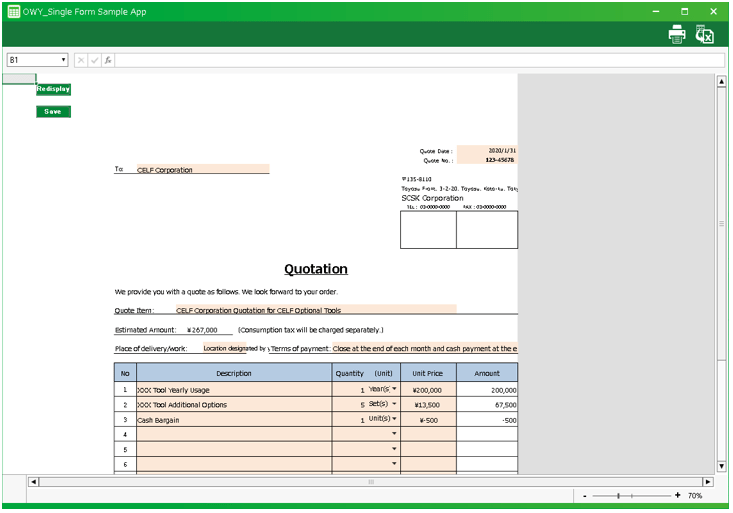Click the vertical scrollbar down arrow

(722, 466)
